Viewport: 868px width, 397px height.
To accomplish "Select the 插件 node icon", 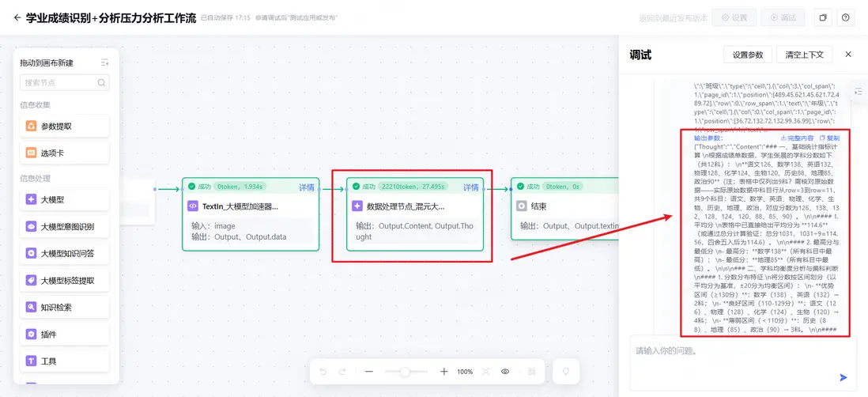I will pos(31,335).
